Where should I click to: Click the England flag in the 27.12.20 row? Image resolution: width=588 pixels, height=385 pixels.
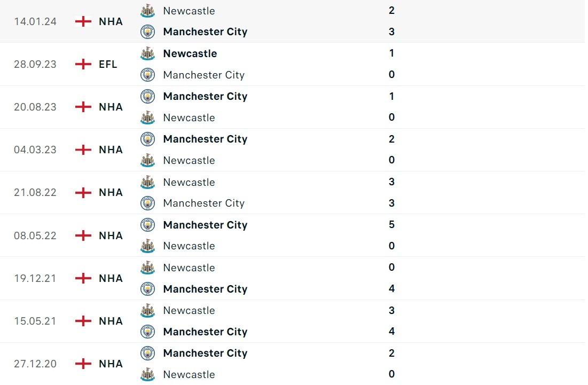pos(83,364)
